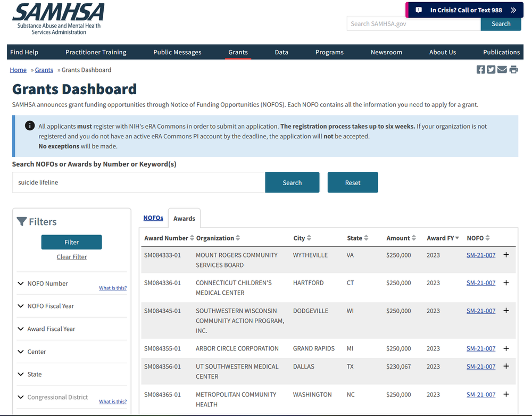
Task: Open SM-21-007 link in Dallas row
Action: [481, 367]
